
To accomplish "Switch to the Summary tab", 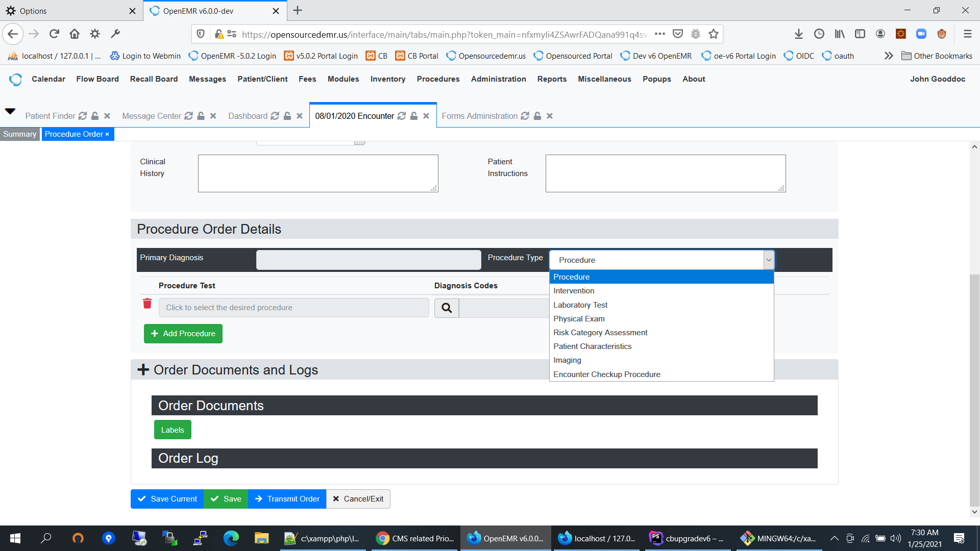I will click(x=19, y=134).
